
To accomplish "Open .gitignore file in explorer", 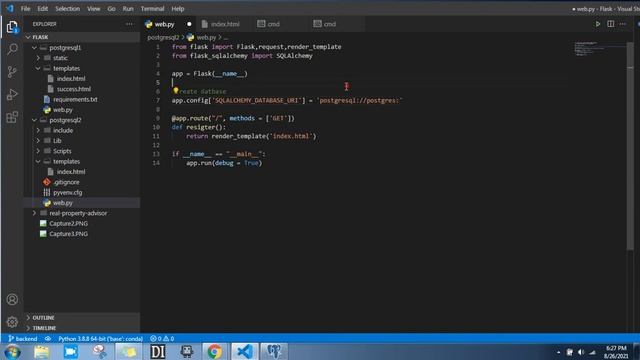I will 66,182.
